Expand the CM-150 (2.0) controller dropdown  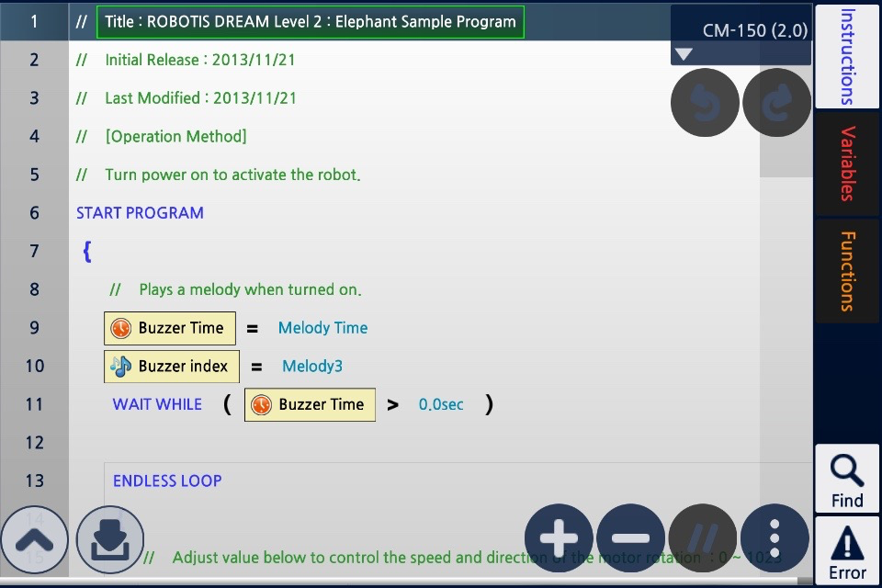741,35
